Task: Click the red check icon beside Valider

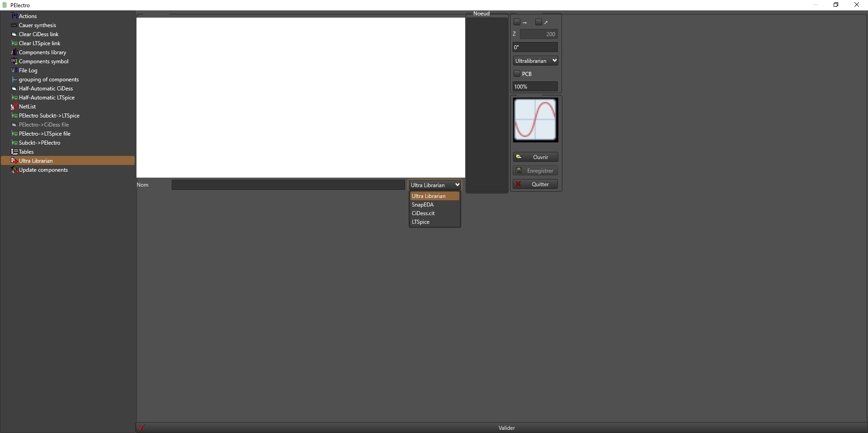Action: pos(142,428)
